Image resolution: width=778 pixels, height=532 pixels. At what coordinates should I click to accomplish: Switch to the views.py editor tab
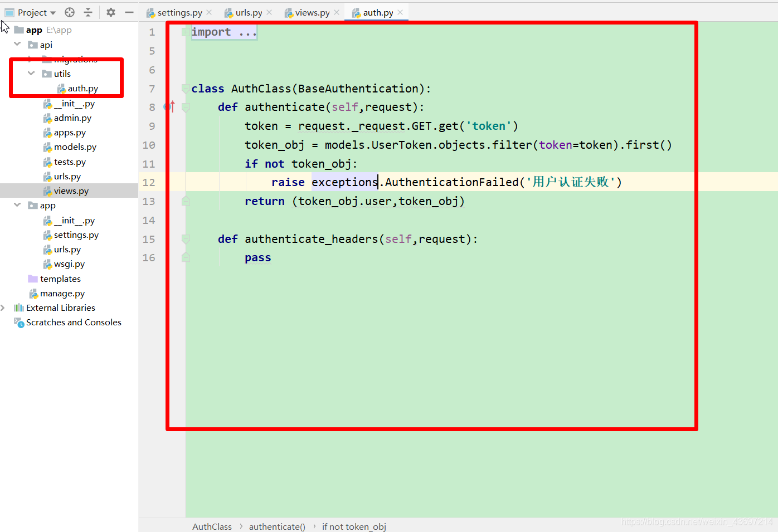pyautogui.click(x=312, y=12)
